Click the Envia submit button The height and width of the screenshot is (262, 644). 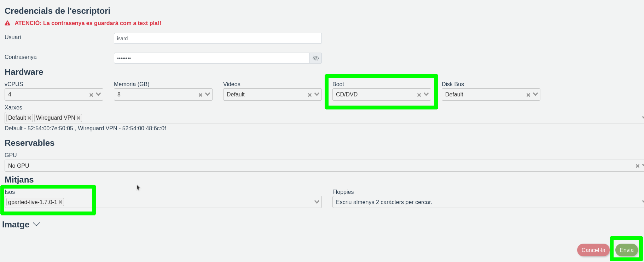(x=626, y=250)
